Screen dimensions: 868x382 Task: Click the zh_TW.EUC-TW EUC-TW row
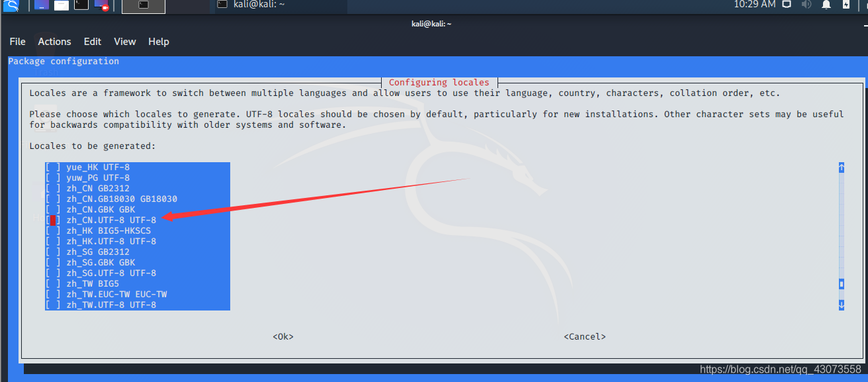[x=138, y=295]
